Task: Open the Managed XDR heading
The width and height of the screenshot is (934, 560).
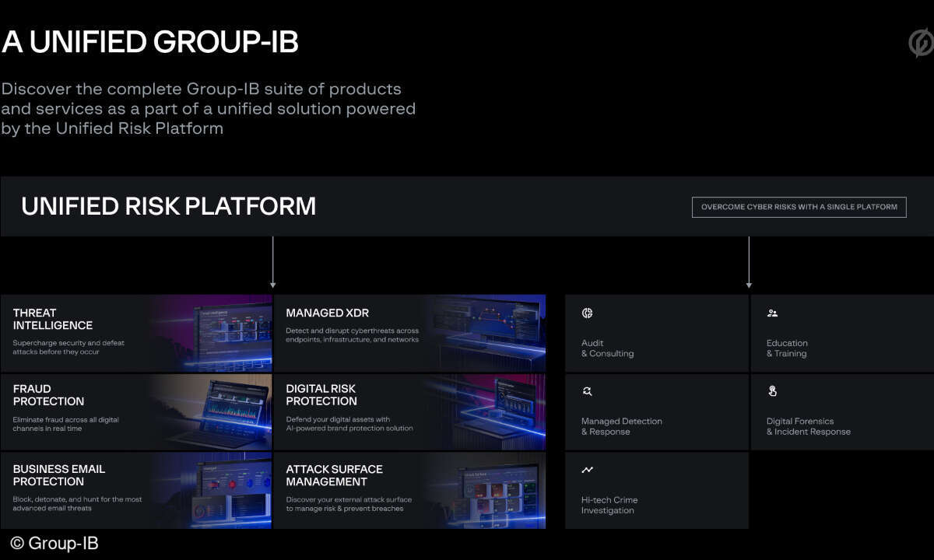Action: (327, 313)
